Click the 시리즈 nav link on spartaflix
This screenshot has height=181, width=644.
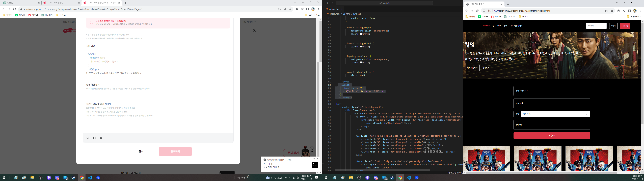click(498, 26)
